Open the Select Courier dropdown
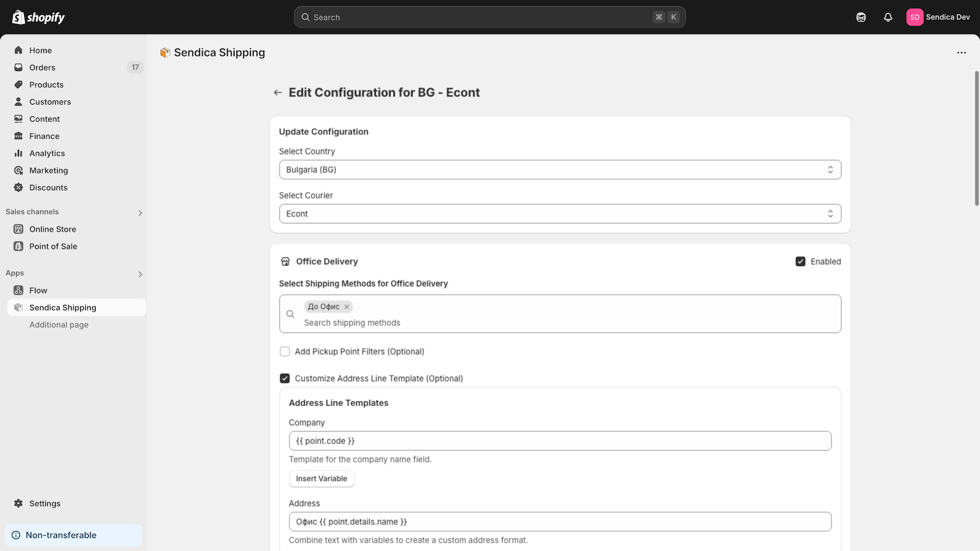The image size is (980, 551). [x=560, y=214]
